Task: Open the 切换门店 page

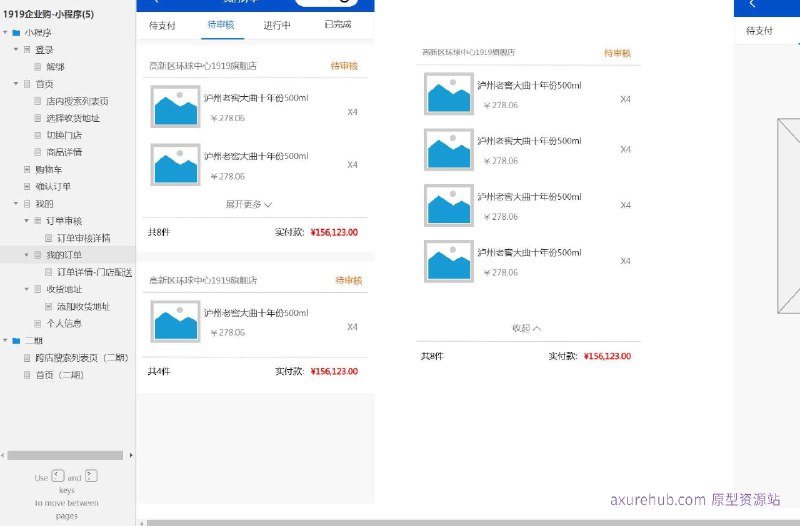Action: (64, 135)
